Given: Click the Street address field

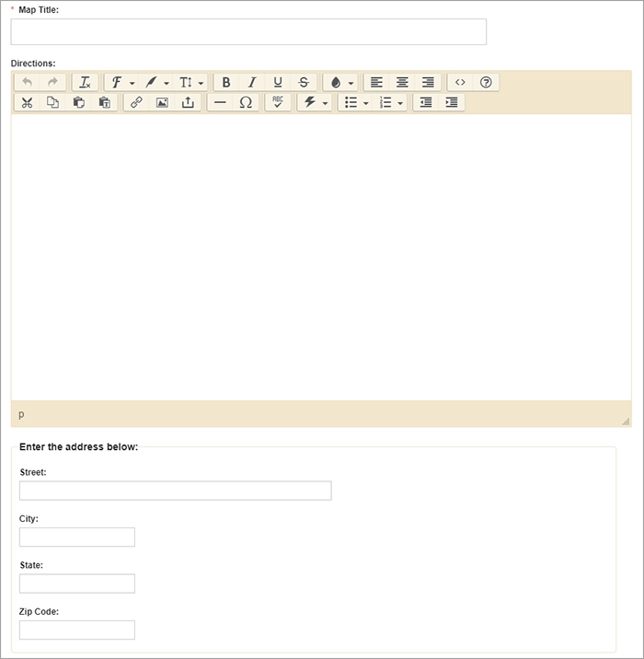Looking at the screenshot, I should [175, 491].
